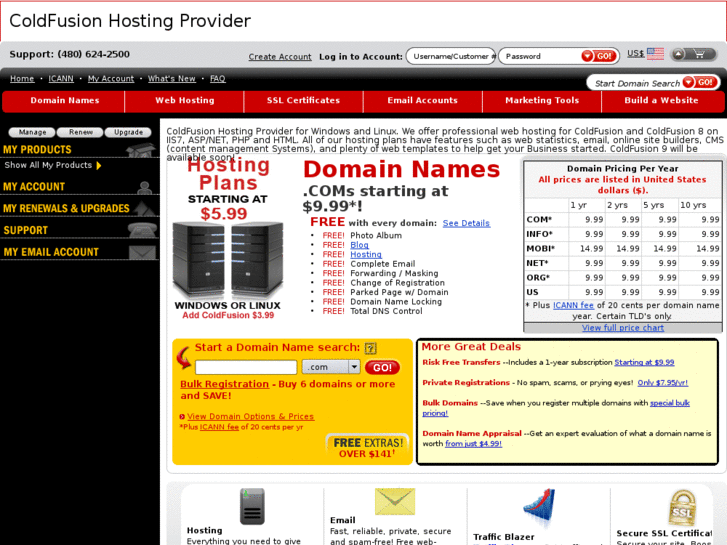727x545 pixels.
Task: Open the SSL Certificates tab
Action: click(x=303, y=101)
